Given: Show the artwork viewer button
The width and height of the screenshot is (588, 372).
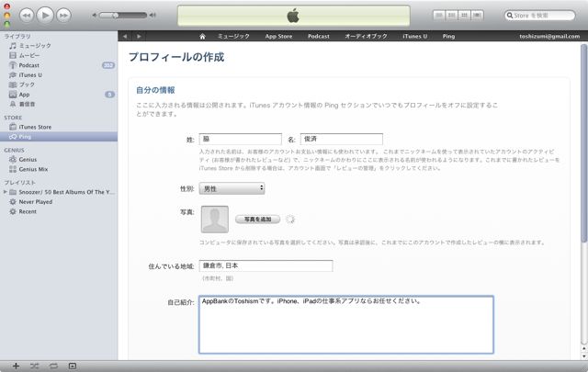Looking at the screenshot, I should 73,366.
